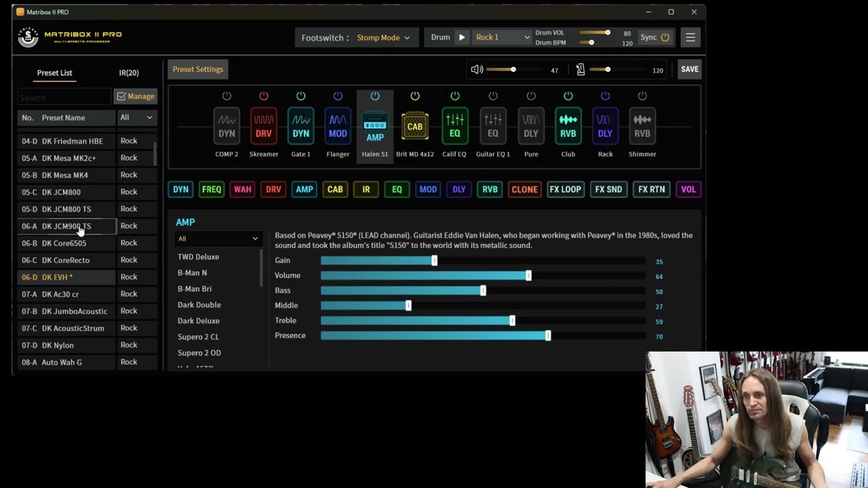Select the Rack DLY effect block
This screenshot has height=488, width=868.
(605, 126)
